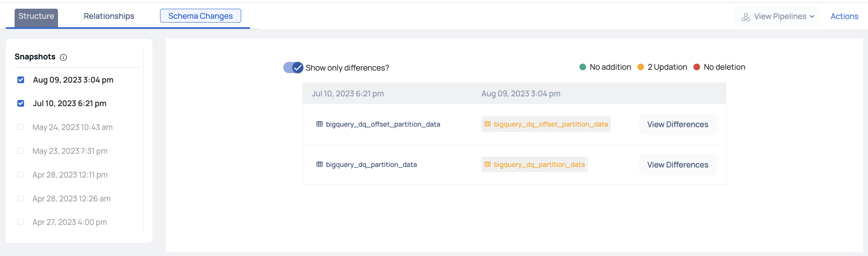Click red No deletion legend dot
Viewport: 868px width, 256px height.
(697, 67)
